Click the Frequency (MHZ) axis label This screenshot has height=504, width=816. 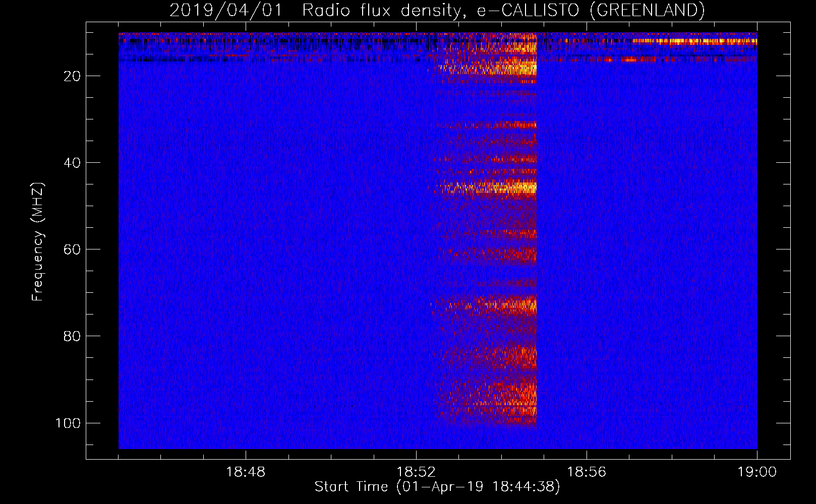(38, 241)
